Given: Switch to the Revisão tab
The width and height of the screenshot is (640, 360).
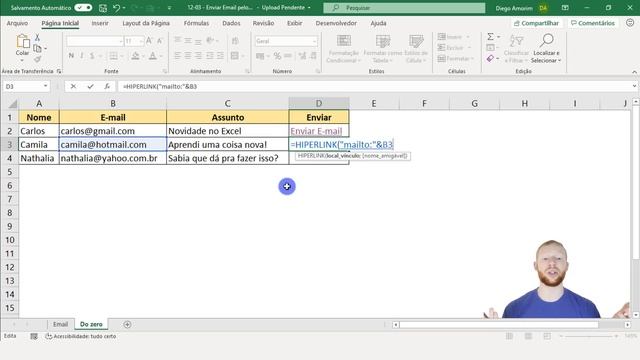Looking at the screenshot, I should coord(263,23).
